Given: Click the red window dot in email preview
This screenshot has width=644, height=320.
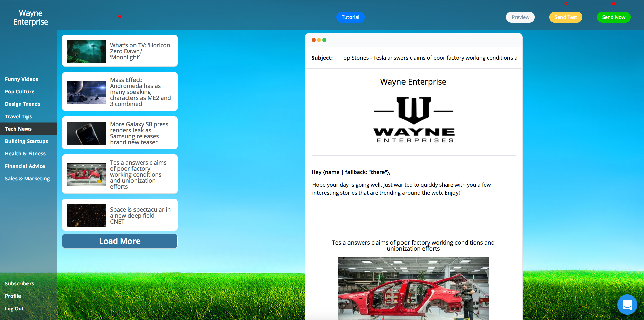Looking at the screenshot, I should [x=314, y=40].
